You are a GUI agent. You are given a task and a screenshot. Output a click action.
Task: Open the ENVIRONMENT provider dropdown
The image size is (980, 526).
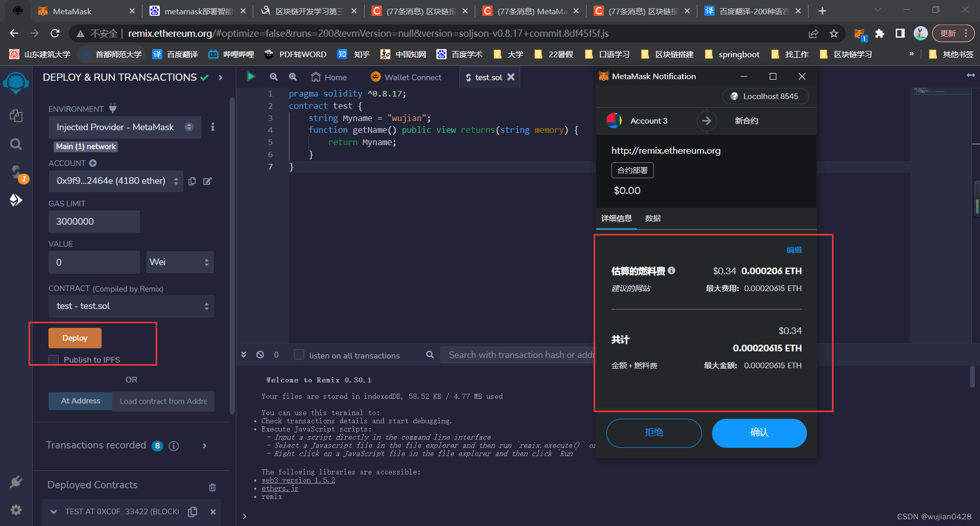[125, 127]
